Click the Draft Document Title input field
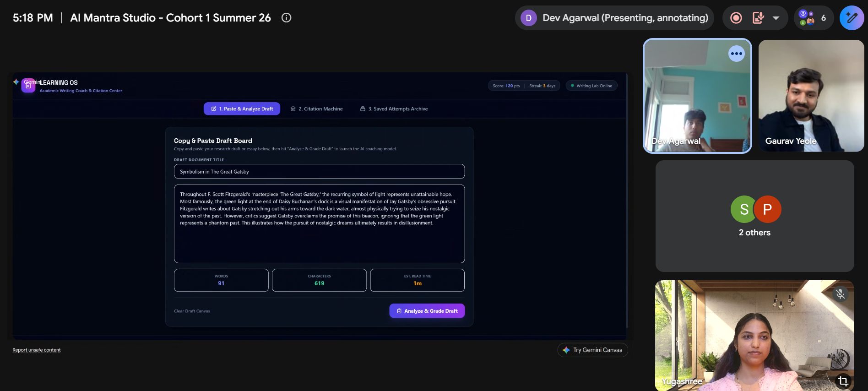Image resolution: width=868 pixels, height=391 pixels. pyautogui.click(x=320, y=172)
